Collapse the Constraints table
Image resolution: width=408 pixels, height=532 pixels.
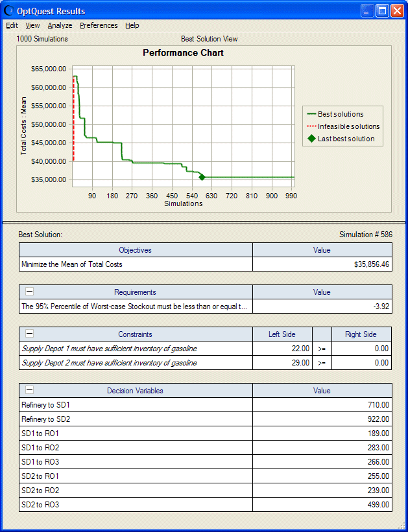point(30,334)
